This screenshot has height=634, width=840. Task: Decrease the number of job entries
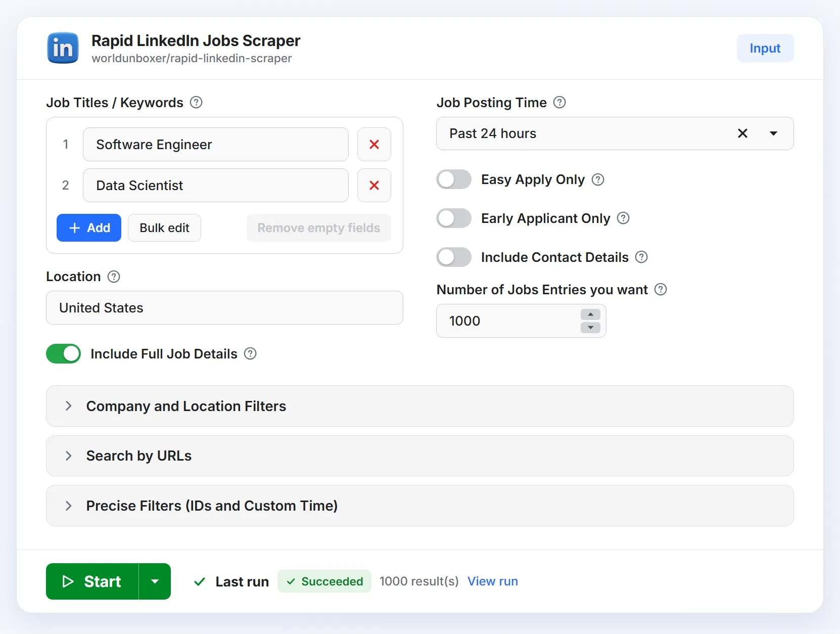click(590, 328)
